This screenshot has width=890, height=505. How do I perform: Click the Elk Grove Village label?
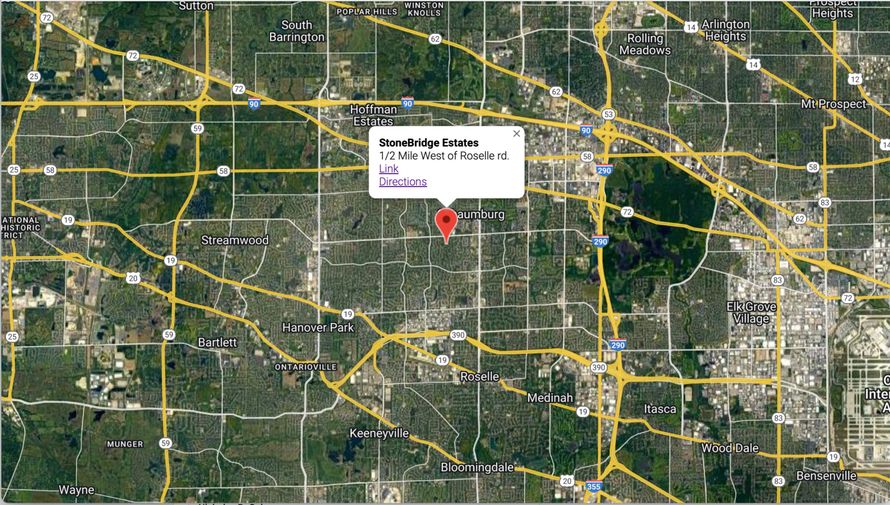[751, 313]
